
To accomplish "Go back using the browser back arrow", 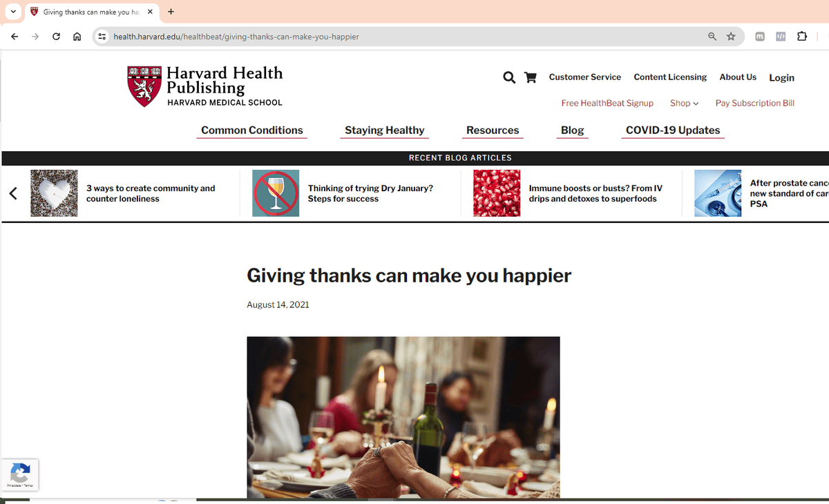I will [x=15, y=37].
